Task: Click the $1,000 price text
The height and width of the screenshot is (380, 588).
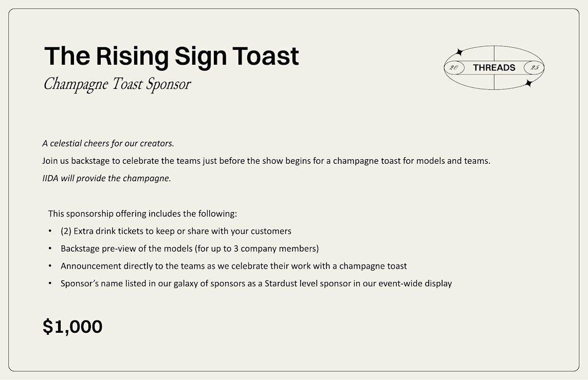Action: [72, 327]
